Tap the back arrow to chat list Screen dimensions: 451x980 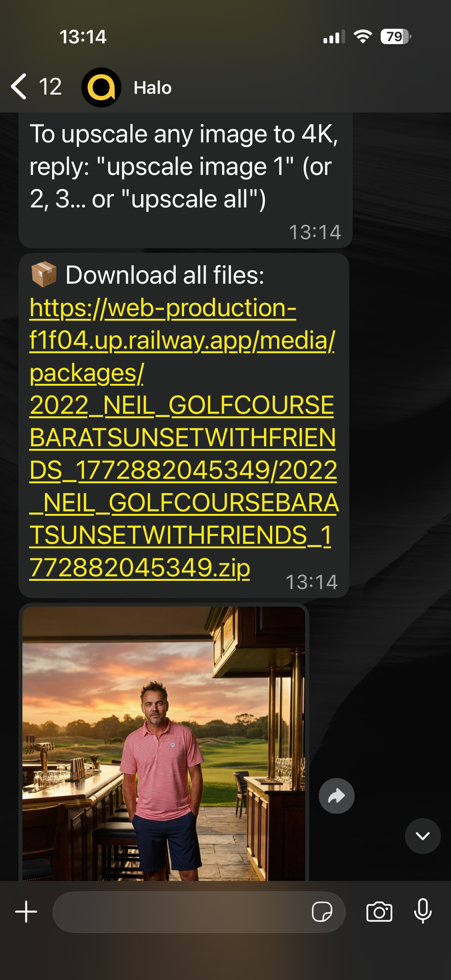19,87
